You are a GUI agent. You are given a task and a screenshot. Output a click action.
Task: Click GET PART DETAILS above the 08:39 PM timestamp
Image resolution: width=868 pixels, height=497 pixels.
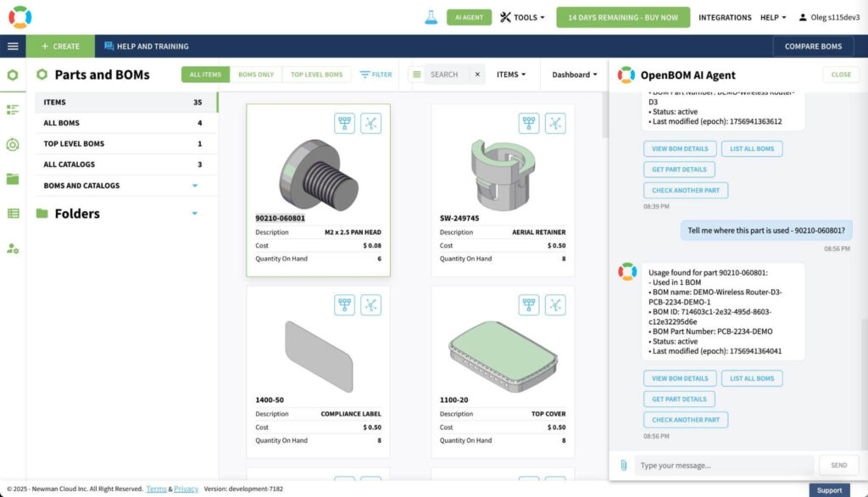pos(679,170)
